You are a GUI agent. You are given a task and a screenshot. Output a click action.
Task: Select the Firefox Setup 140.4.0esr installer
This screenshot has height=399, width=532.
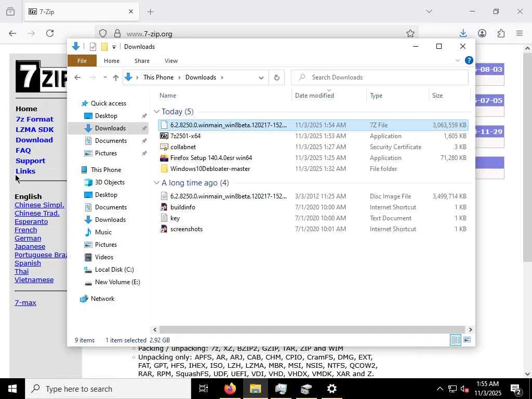[x=313, y=158]
